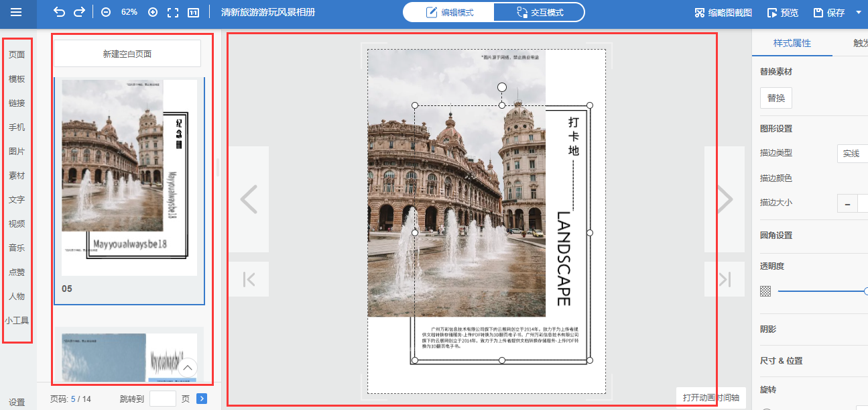Open the 模板 templates panel
Viewport: 868px width, 410px height.
point(17,79)
